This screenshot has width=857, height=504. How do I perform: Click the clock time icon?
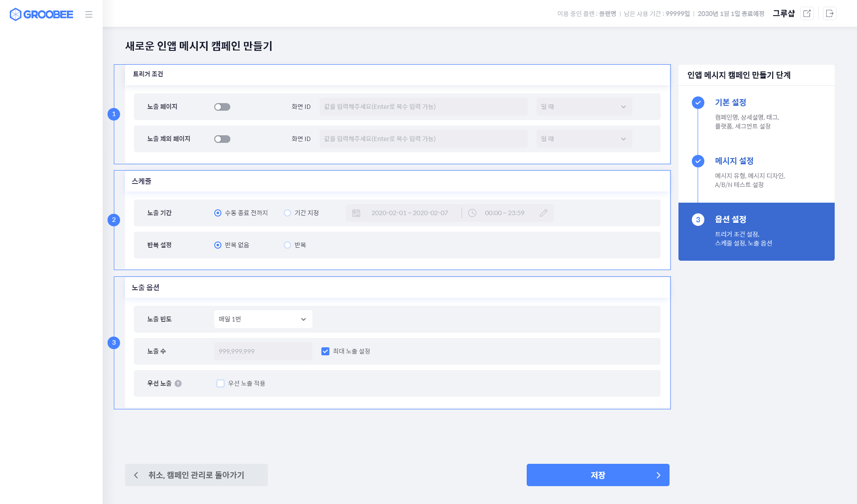(x=472, y=213)
